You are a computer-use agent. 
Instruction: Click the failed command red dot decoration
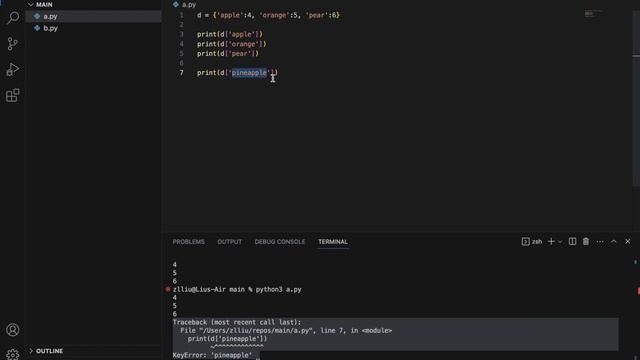168,289
